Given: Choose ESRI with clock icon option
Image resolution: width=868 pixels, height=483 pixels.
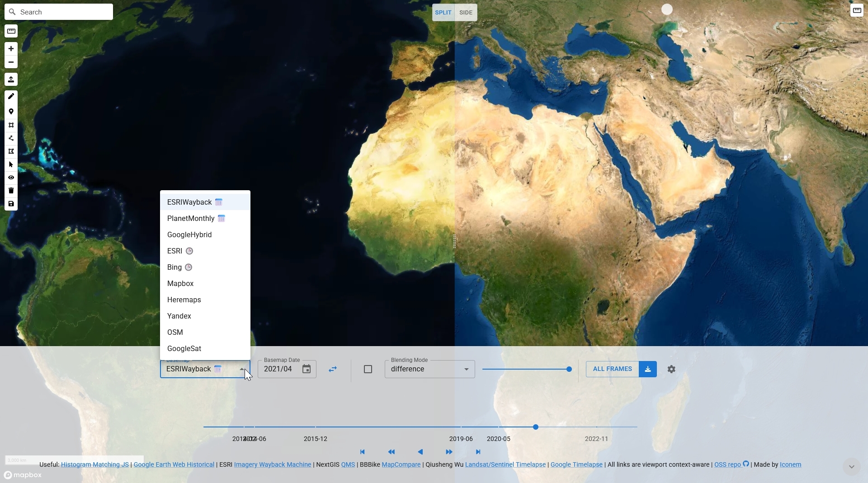Looking at the screenshot, I should (x=205, y=251).
